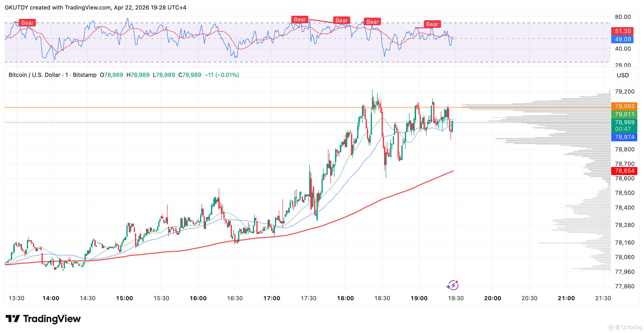Viewport: 644px width, 333px height.
Task: Click the blue 49.09 RSI value label
Action: (x=623, y=39)
